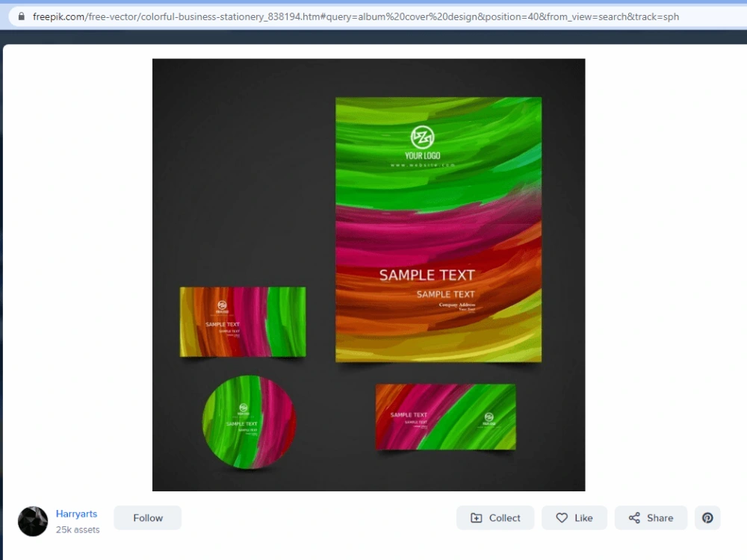Open the Harryarts profile link
The width and height of the screenshot is (747, 560).
(x=76, y=514)
